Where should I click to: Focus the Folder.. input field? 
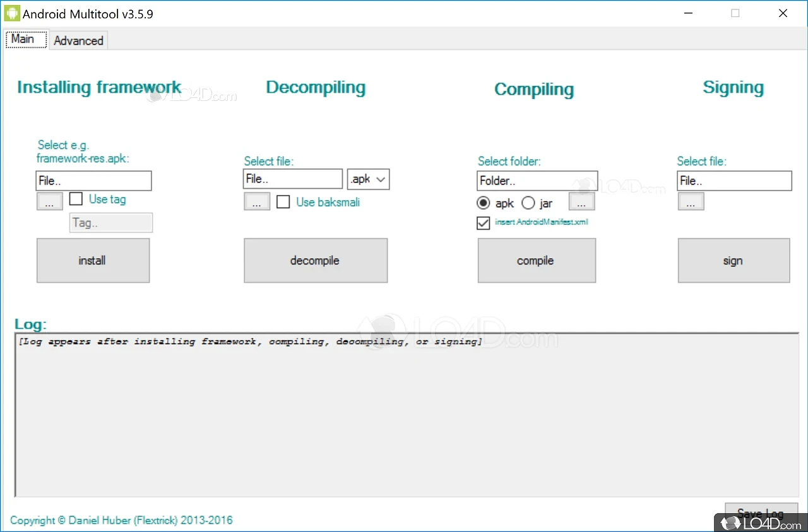[537, 180]
